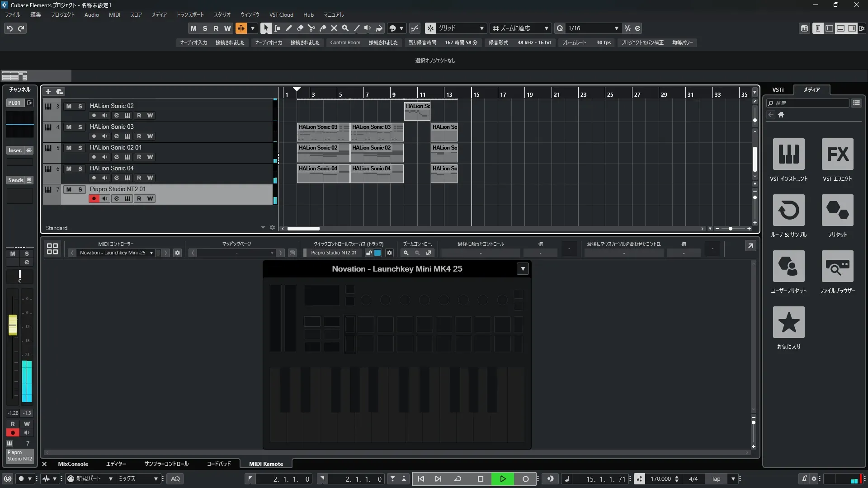Open the File Browser tile
Image resolution: width=868 pixels, height=488 pixels.
click(x=837, y=266)
